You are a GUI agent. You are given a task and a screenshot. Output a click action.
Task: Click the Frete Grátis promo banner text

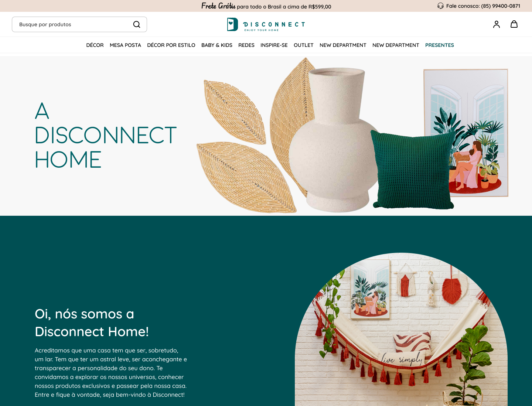pos(266,6)
